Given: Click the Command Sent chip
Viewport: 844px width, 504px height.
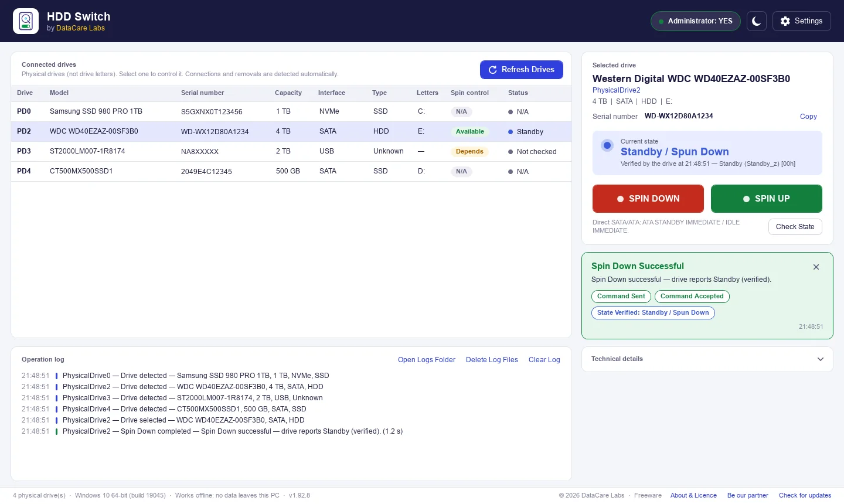Looking at the screenshot, I should coord(621,297).
